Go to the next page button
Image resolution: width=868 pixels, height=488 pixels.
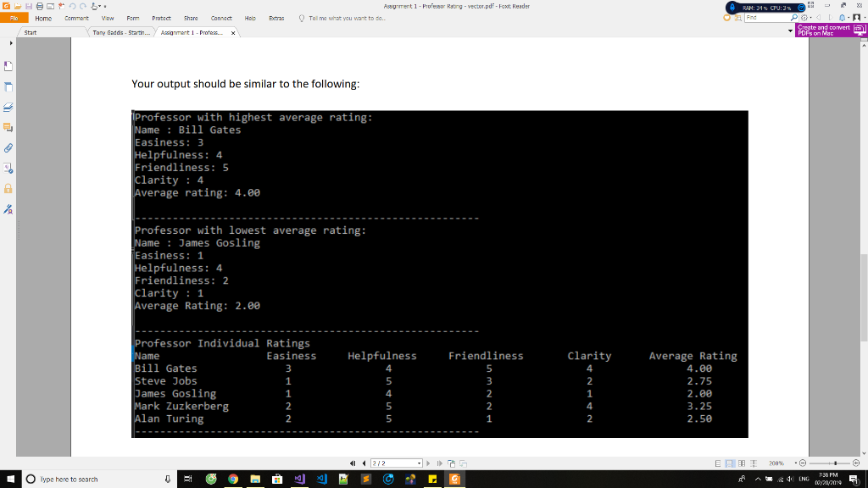(x=428, y=463)
